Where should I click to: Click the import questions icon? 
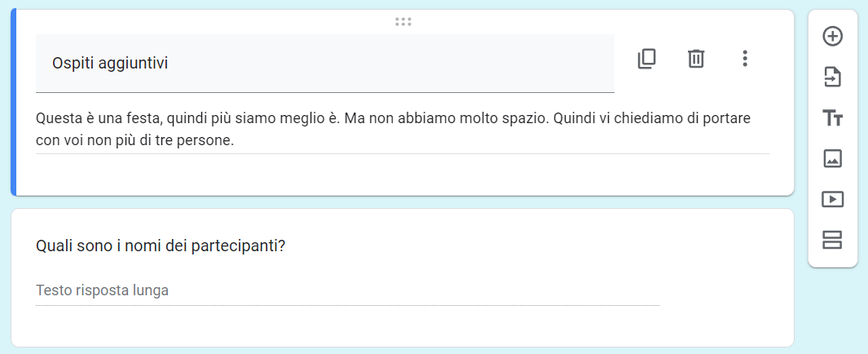point(832,77)
